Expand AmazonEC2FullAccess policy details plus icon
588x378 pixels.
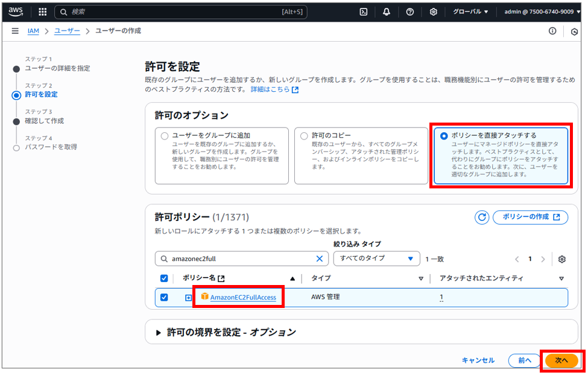(189, 298)
